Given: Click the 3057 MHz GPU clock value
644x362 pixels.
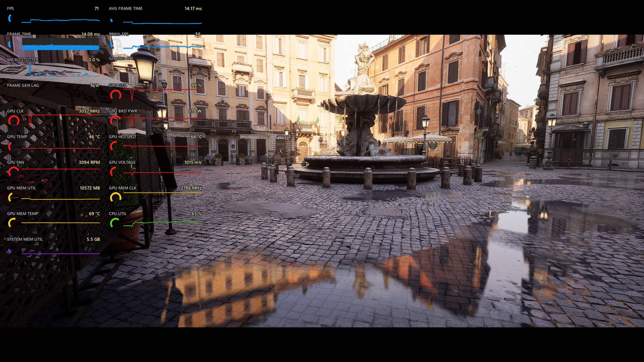Looking at the screenshot, I should point(89,111).
